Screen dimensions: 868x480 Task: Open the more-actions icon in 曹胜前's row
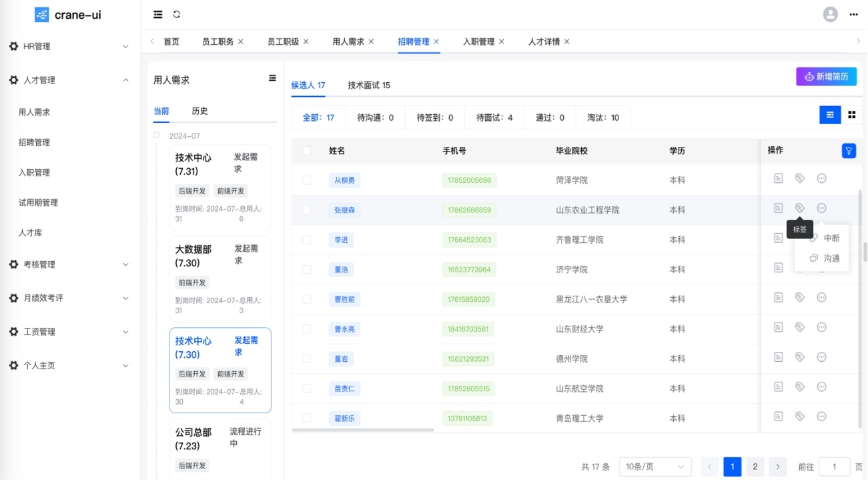(822, 298)
